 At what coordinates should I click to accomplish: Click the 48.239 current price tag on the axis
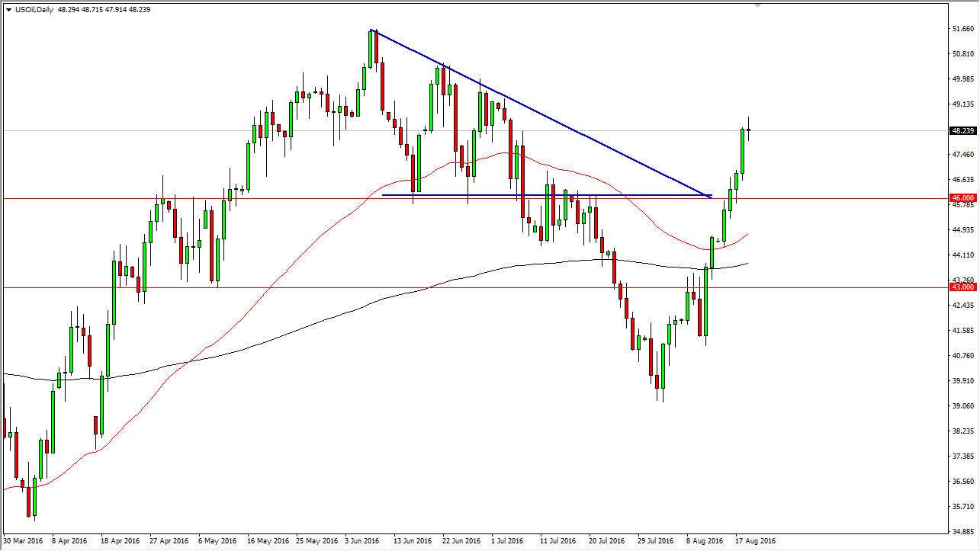pyautogui.click(x=963, y=130)
